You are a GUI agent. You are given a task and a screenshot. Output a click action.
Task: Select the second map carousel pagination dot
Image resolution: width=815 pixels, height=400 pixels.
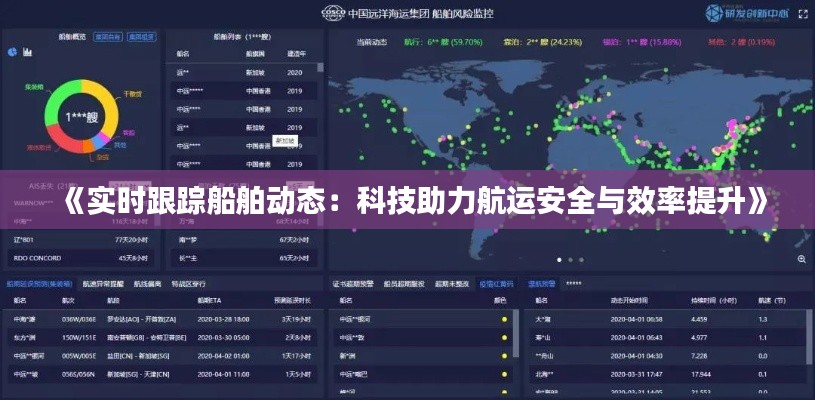click(570, 260)
